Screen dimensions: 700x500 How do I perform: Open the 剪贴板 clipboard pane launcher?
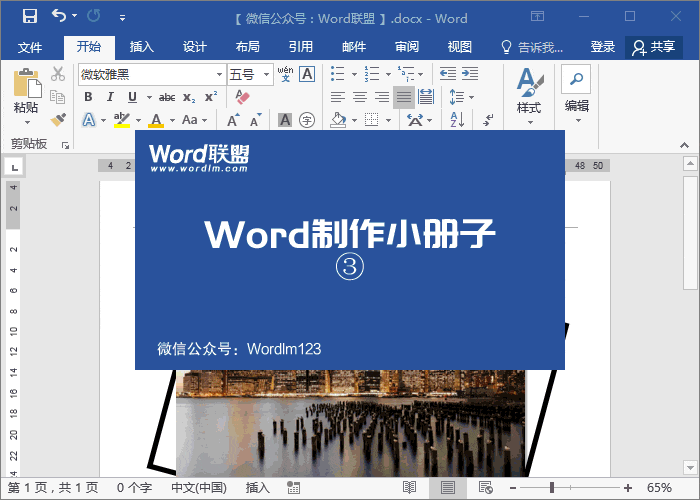66,145
